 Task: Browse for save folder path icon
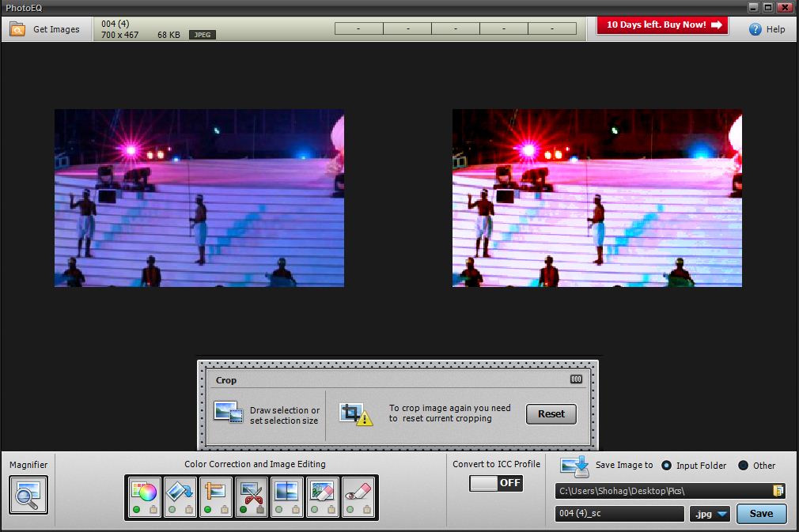point(778,490)
